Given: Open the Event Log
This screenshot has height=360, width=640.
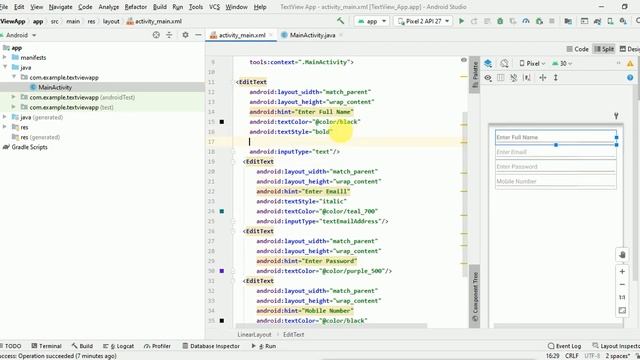Looking at the screenshot, I should [x=564, y=346].
